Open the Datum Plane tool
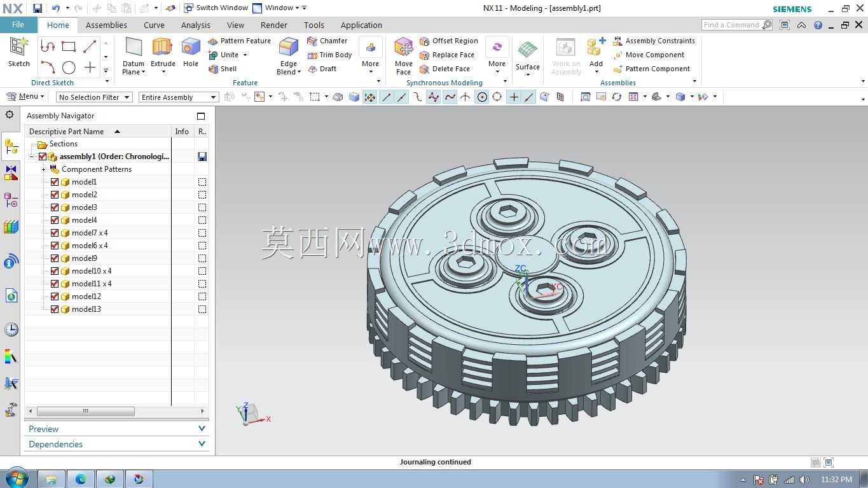Screen dimensions: 868x488 click(134, 56)
